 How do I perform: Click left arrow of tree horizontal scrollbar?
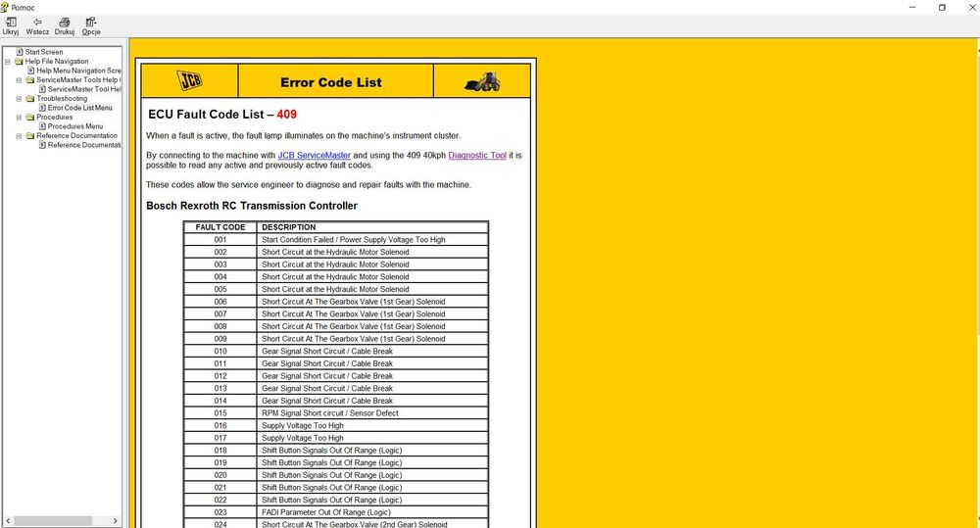coord(8,520)
